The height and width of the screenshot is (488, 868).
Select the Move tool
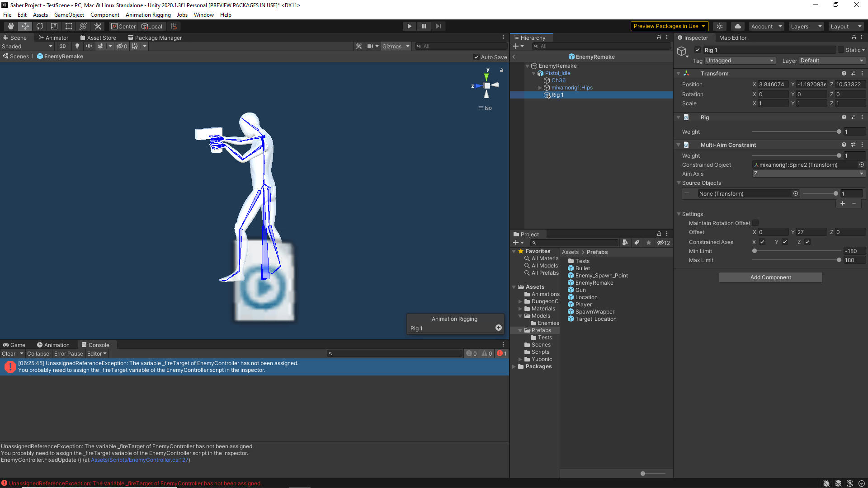click(x=25, y=26)
